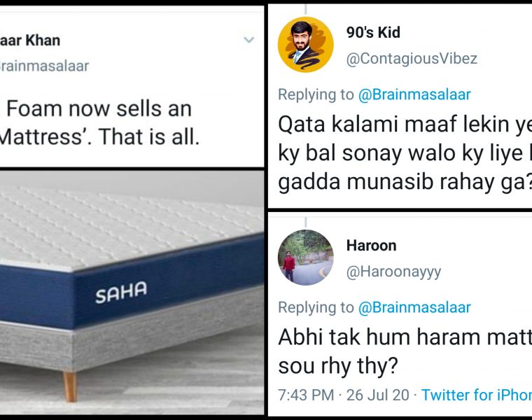Open the mattress photo in the tweet

coord(132,294)
